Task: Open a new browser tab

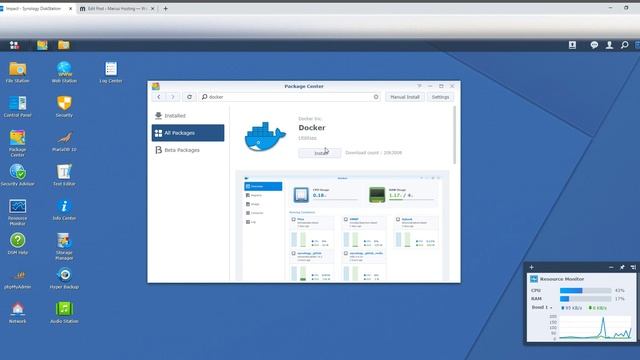Action: 165,9
